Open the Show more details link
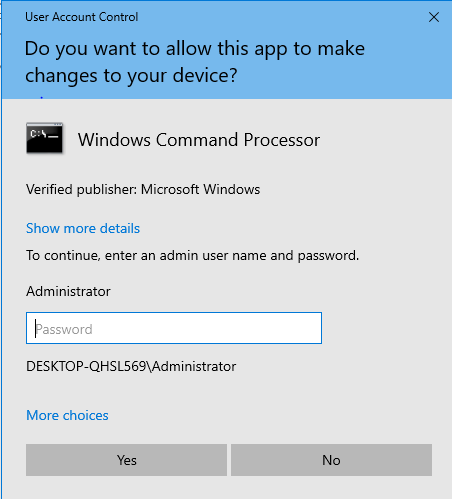Screen dimensions: 452x499 tap(83, 228)
